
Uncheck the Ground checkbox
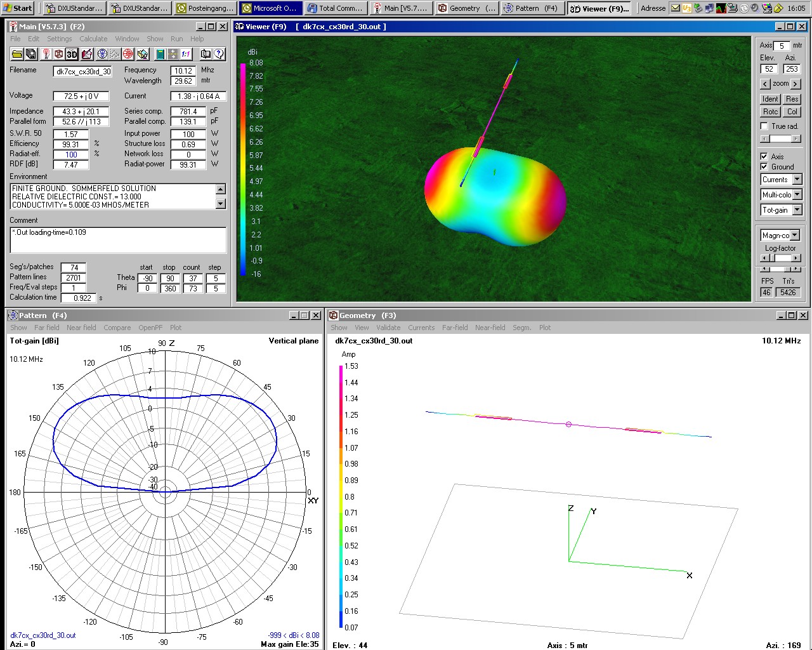tap(764, 167)
